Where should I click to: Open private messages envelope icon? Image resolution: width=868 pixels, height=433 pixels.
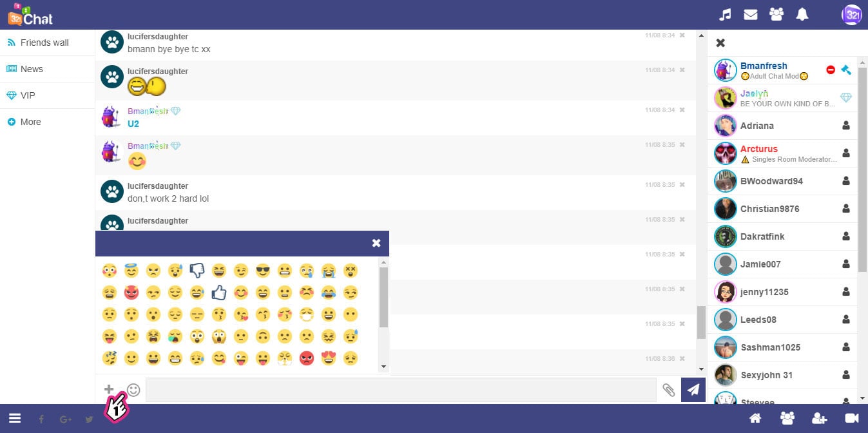point(751,14)
